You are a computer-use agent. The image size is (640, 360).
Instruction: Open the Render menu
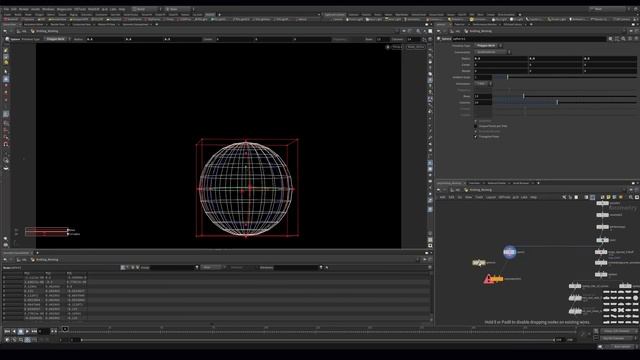pos(24,9)
